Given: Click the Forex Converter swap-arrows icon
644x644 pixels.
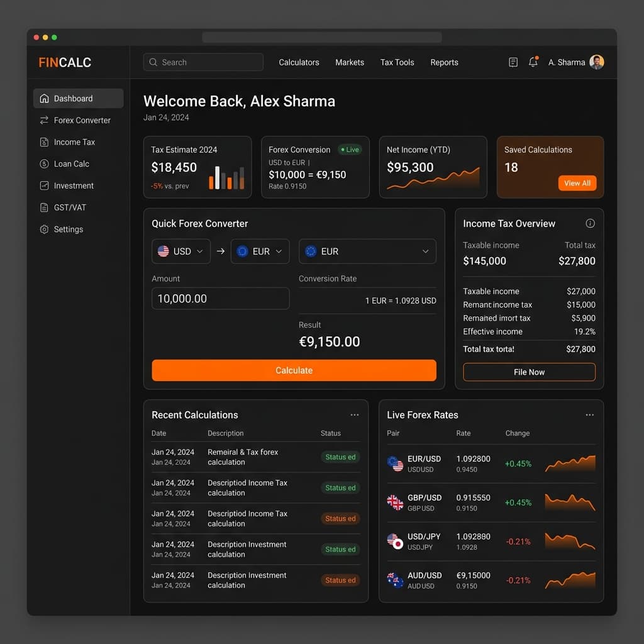Looking at the screenshot, I should click(44, 120).
